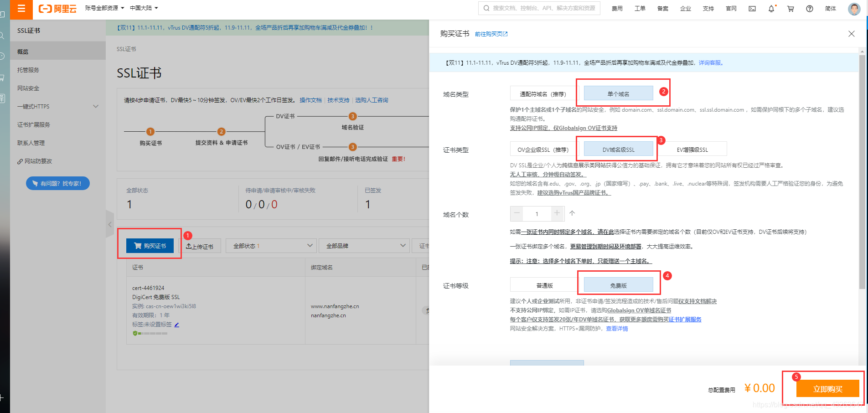This screenshot has height=413, width=868.
Task: Open the 技术支持 link
Action: [x=338, y=100]
